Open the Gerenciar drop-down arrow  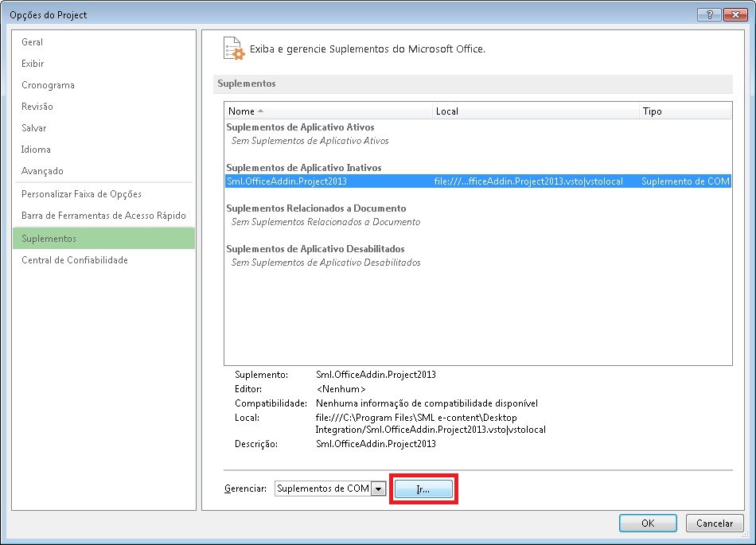click(x=379, y=489)
